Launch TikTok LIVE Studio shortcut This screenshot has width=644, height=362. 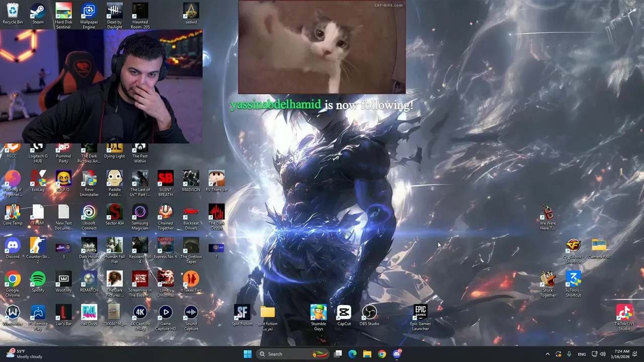pyautogui.click(x=624, y=318)
